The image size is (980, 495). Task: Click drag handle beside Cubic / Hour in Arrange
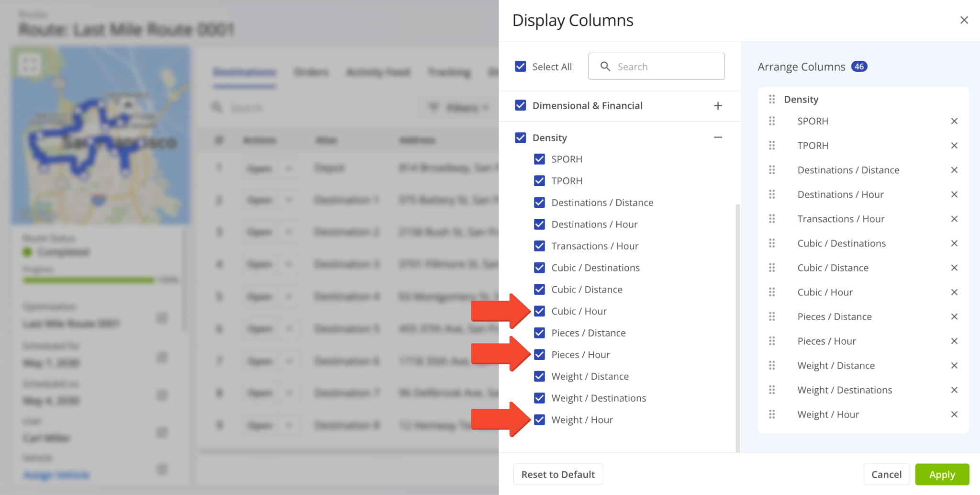click(772, 292)
